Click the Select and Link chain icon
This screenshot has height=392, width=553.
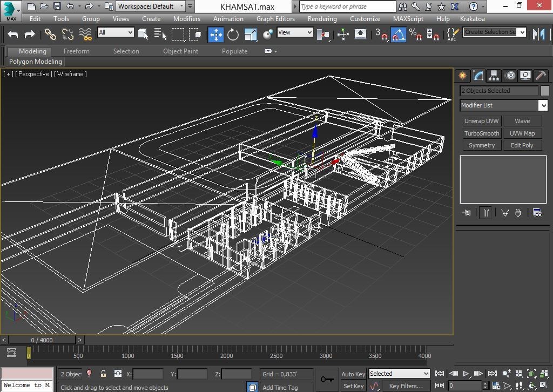(50, 35)
